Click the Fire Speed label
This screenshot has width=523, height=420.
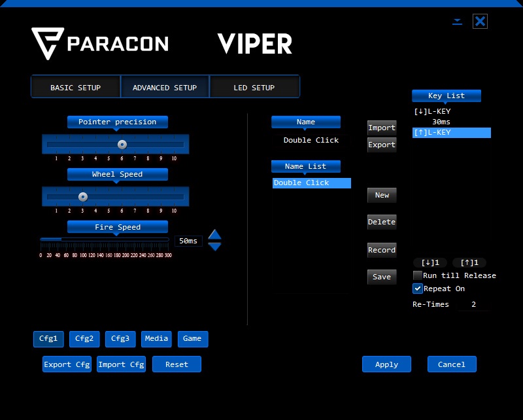(118, 228)
